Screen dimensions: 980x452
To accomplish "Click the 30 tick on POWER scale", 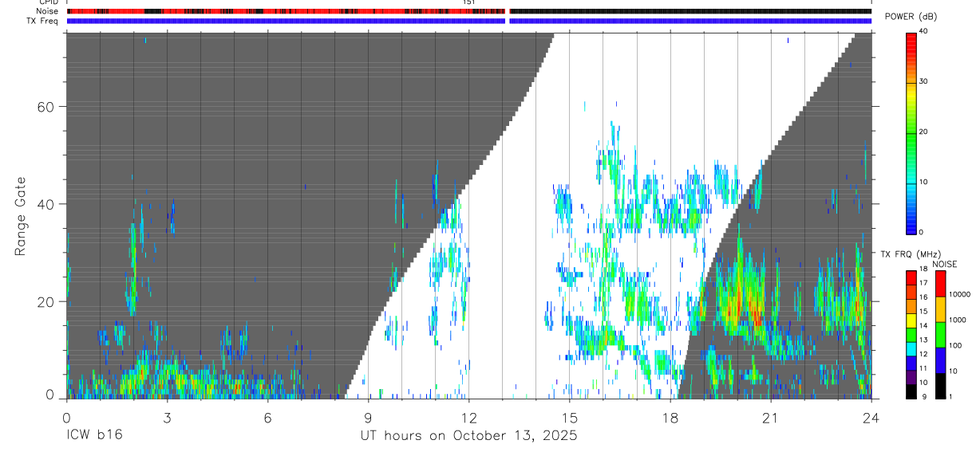I will point(925,81).
